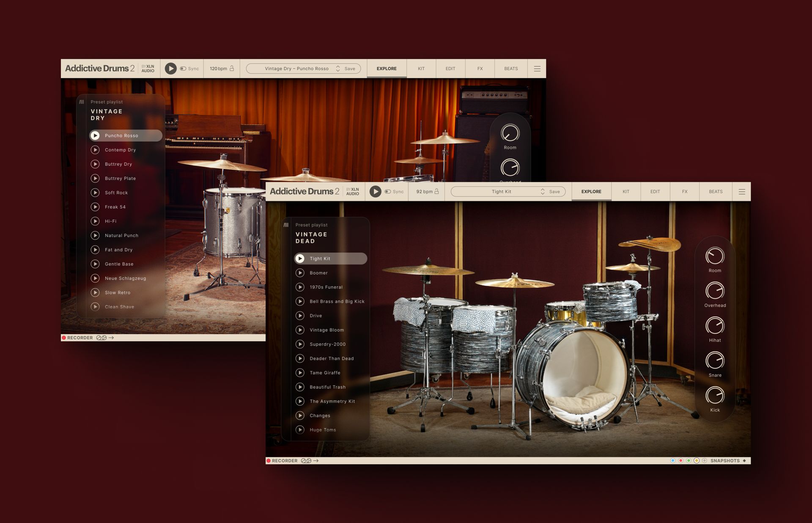Select the green snapshot dot

coord(689,461)
